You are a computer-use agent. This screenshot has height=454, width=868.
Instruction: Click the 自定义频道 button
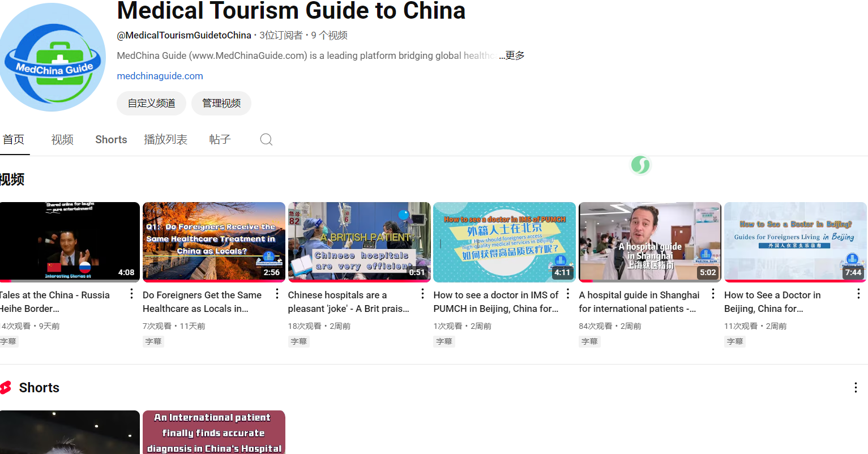[151, 103]
